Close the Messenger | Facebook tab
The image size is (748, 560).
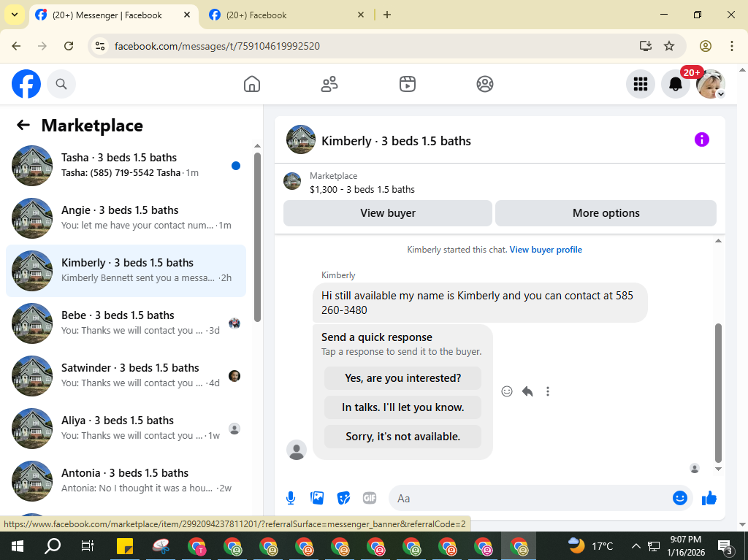(x=187, y=15)
